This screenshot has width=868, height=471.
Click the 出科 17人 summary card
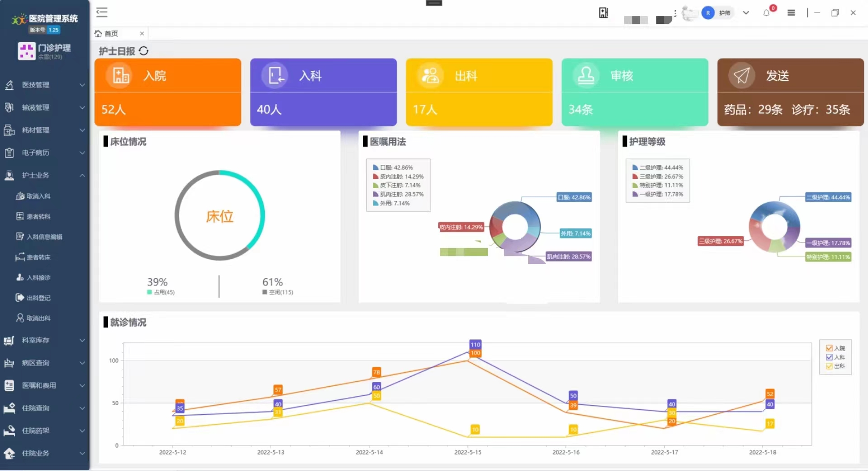click(x=479, y=92)
